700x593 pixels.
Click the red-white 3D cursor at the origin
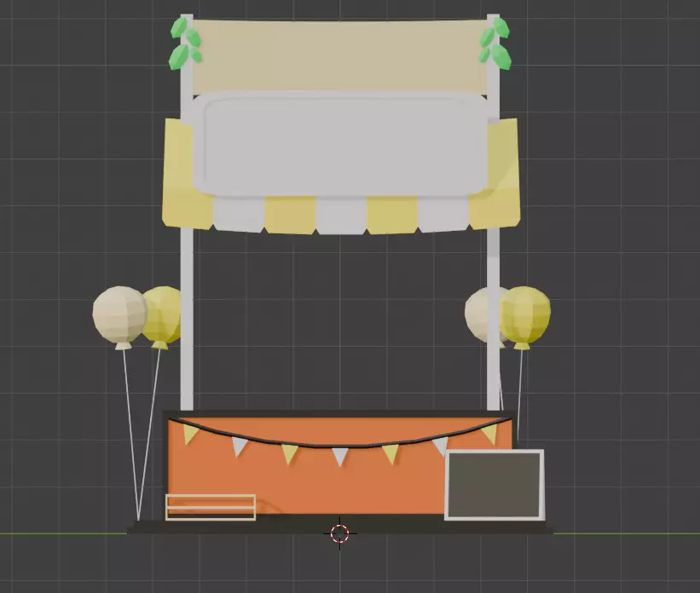(x=339, y=533)
